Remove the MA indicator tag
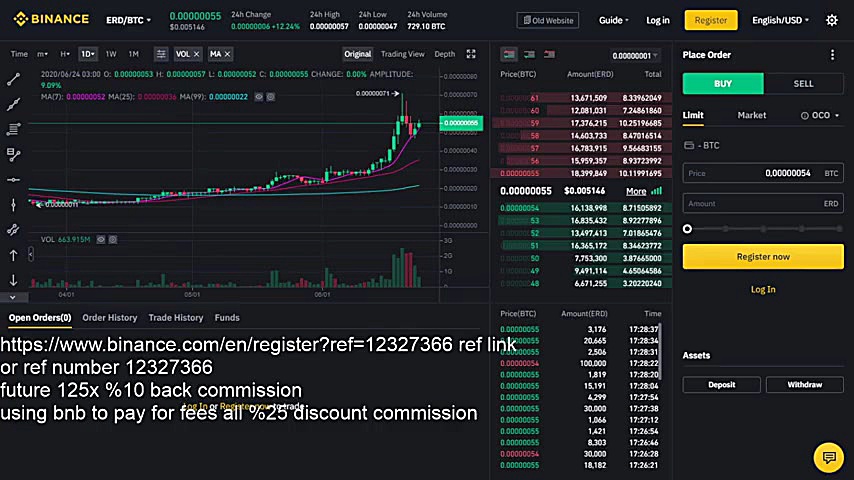The height and width of the screenshot is (480, 854). coord(228,54)
